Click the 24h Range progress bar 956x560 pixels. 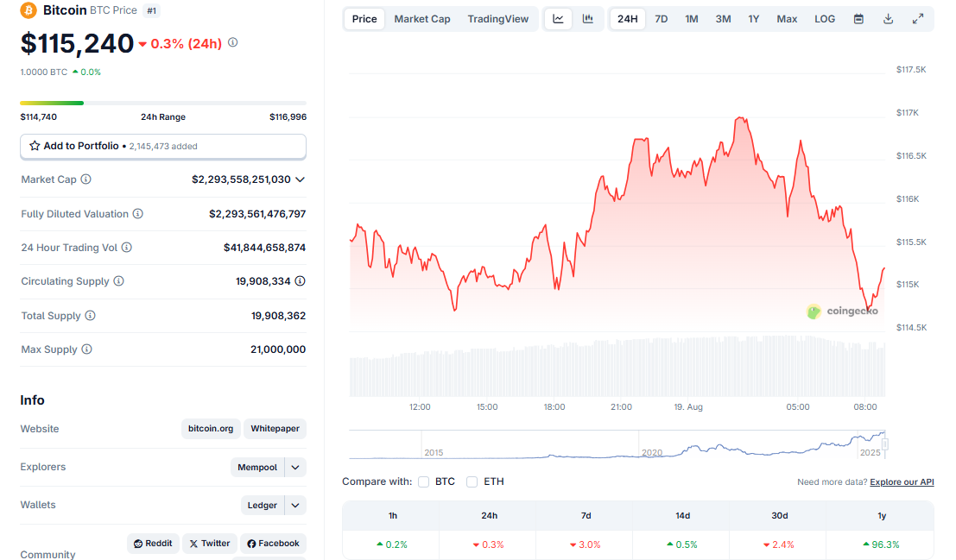[x=163, y=103]
